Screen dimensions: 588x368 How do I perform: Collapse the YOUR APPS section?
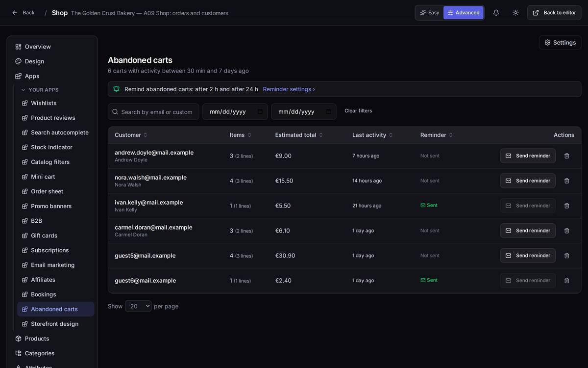point(40,90)
